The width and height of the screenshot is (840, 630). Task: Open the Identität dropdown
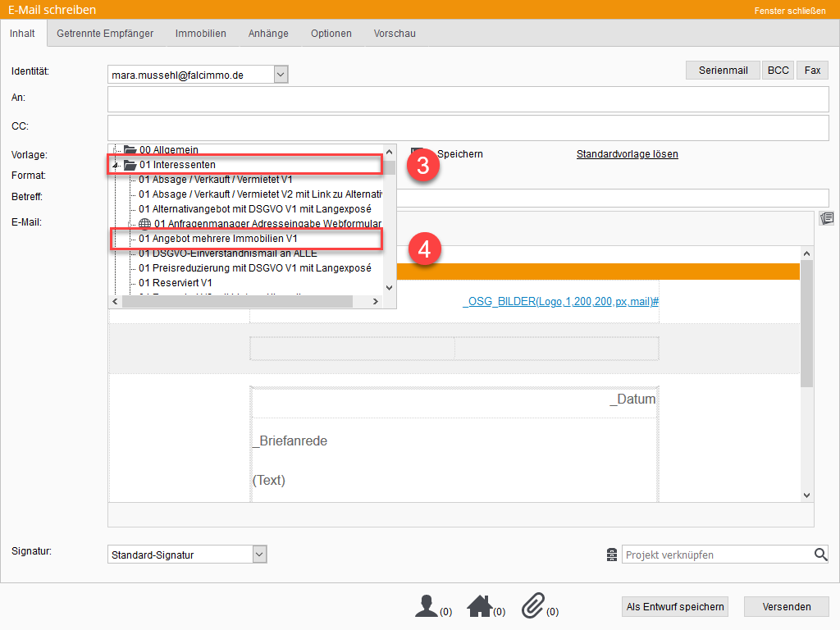(x=281, y=75)
